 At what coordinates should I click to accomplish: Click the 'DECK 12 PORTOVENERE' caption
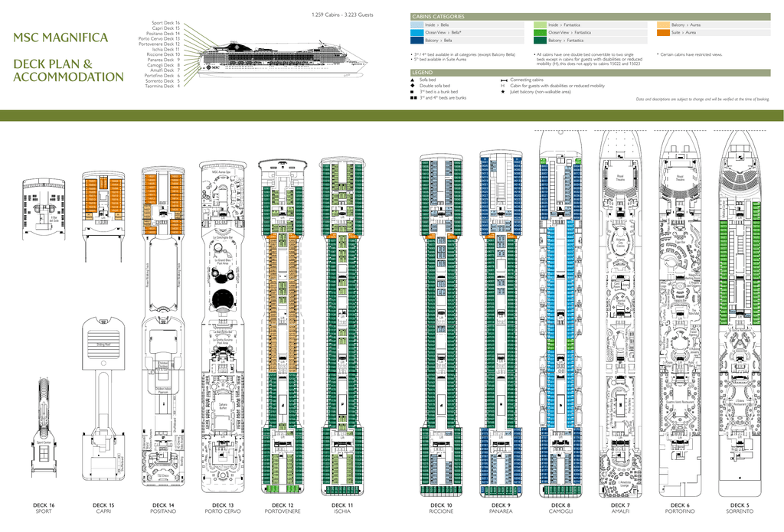coord(283,508)
